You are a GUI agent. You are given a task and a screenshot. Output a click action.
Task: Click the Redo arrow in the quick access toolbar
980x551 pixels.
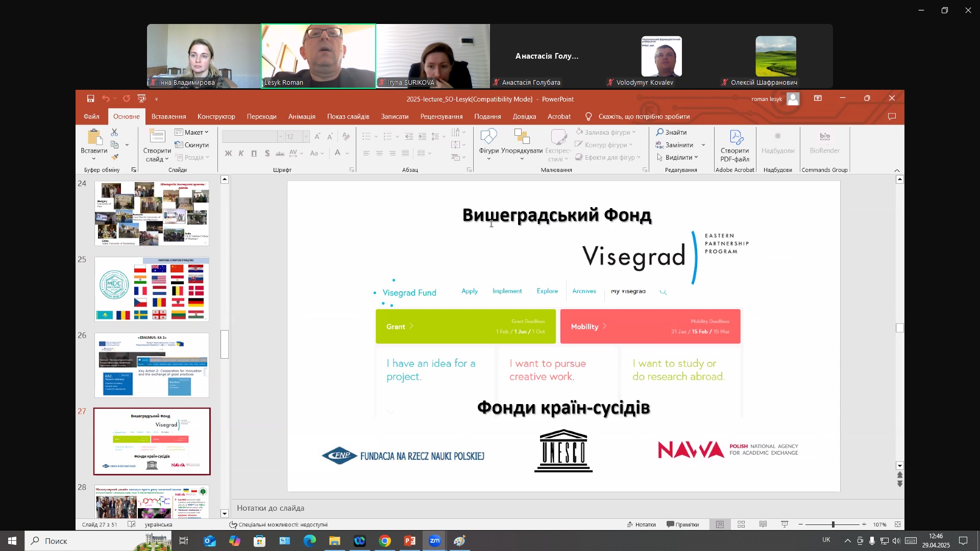tap(126, 98)
